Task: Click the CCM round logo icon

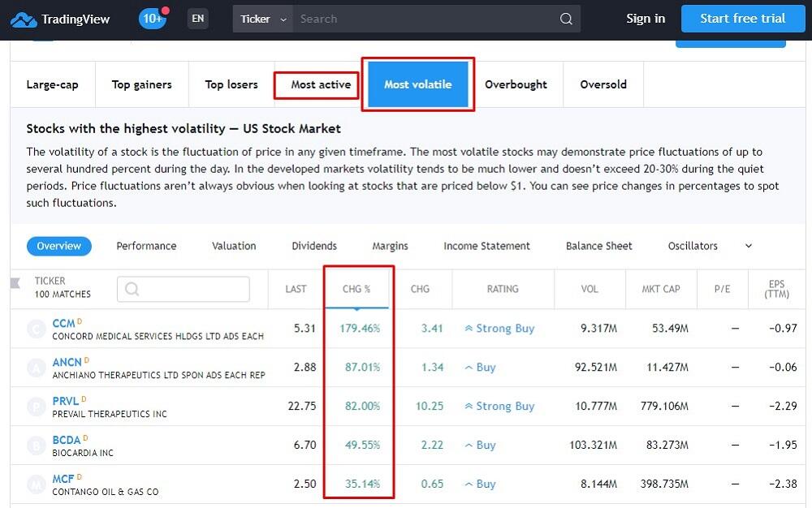Action: click(37, 329)
